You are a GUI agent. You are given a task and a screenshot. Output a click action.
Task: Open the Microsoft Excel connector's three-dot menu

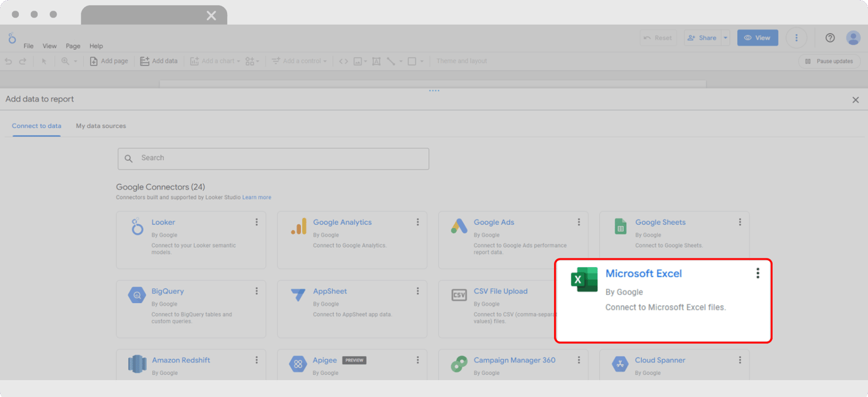coord(758,273)
